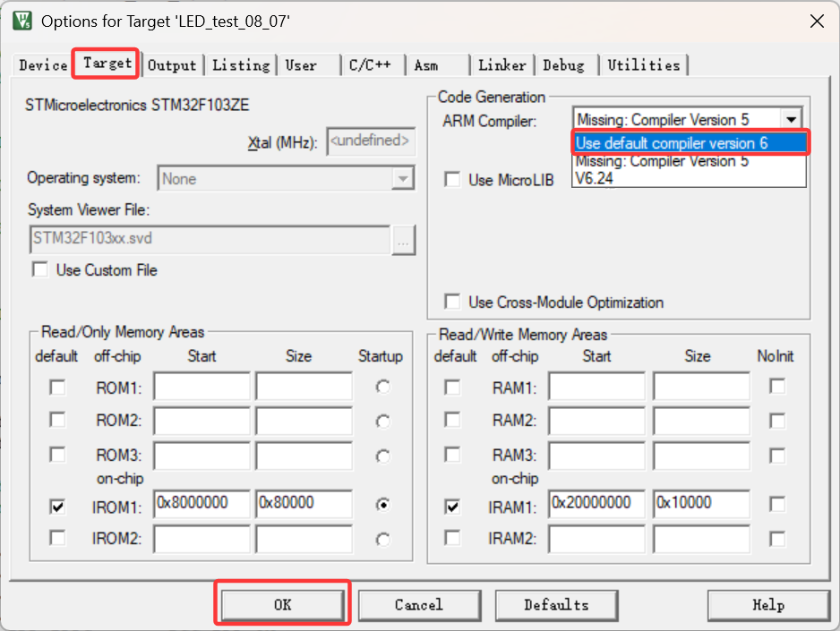Enable NoInit for RAM2
Viewport: 840px width, 631px height.
(x=777, y=421)
